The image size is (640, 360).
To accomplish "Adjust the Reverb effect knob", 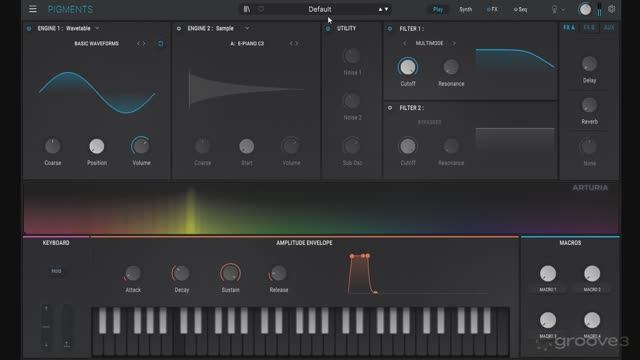I will coord(589,105).
